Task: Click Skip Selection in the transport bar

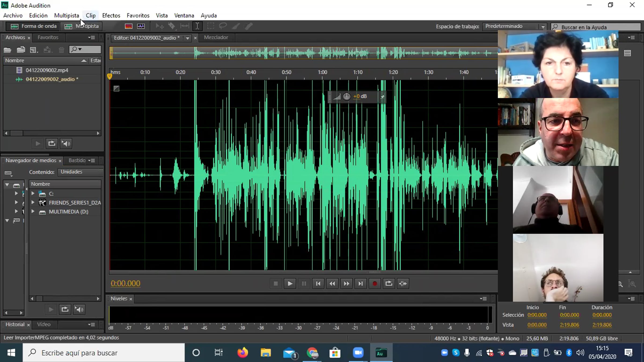Action: [x=403, y=283]
